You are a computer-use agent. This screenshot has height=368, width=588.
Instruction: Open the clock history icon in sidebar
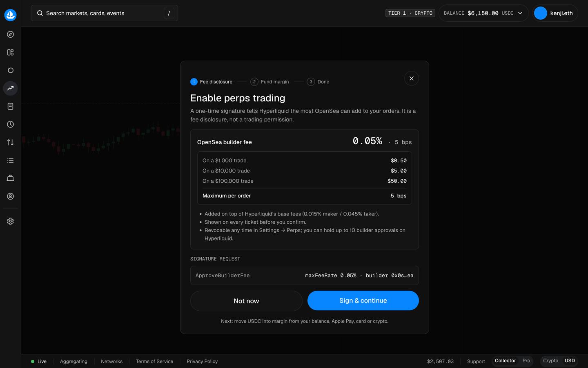click(x=11, y=124)
